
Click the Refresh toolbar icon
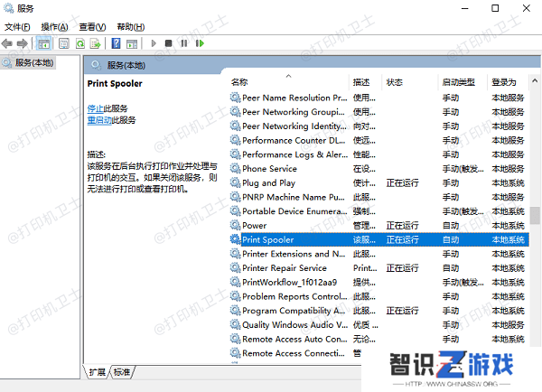(80, 42)
